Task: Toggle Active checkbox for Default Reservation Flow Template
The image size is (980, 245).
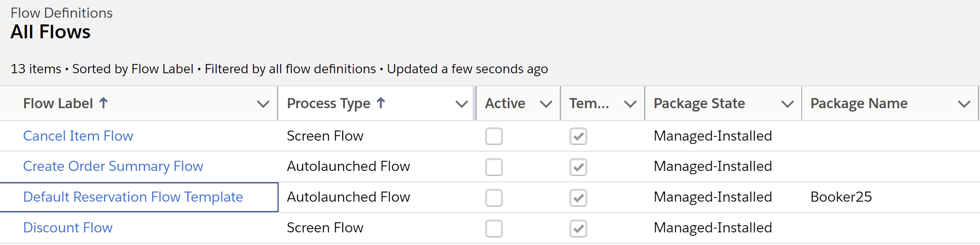Action: click(494, 197)
